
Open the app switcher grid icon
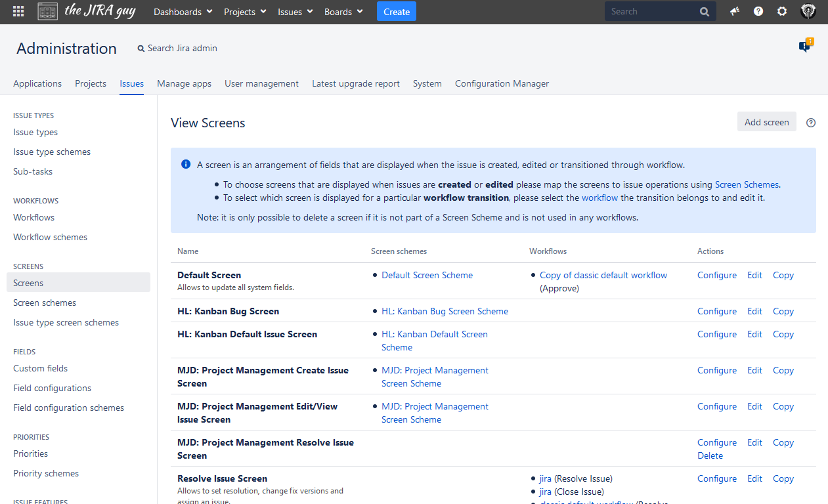(x=18, y=12)
